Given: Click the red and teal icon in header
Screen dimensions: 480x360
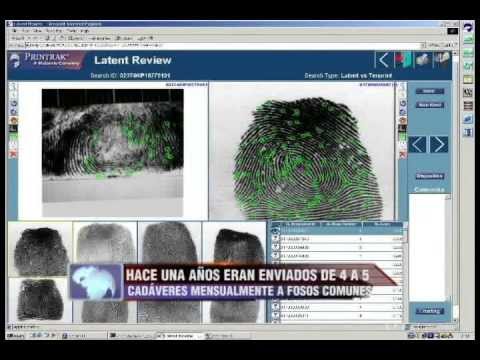Looking at the screenshot, I should tap(403, 60).
